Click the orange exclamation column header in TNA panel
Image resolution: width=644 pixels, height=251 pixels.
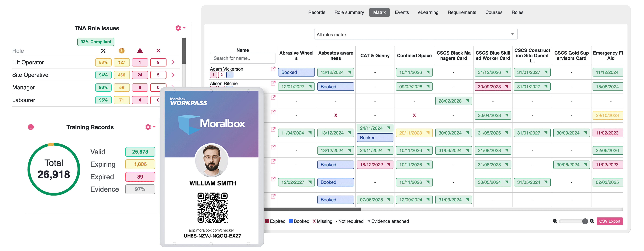[121, 51]
